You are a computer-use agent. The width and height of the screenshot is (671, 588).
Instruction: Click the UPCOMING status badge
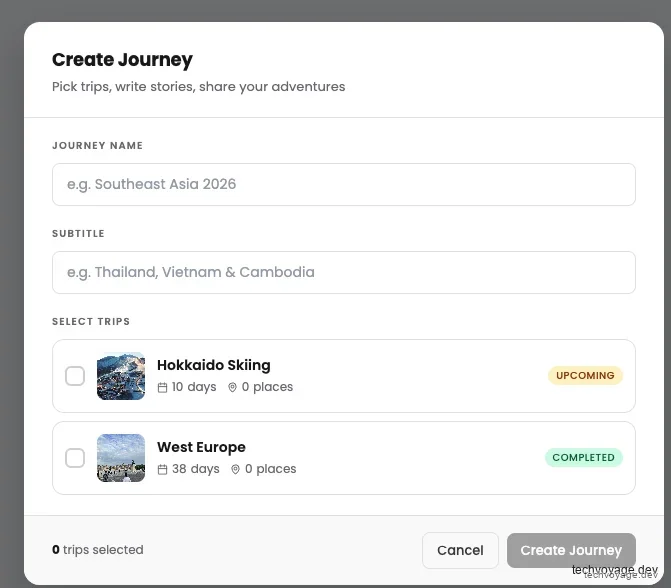[x=585, y=376]
